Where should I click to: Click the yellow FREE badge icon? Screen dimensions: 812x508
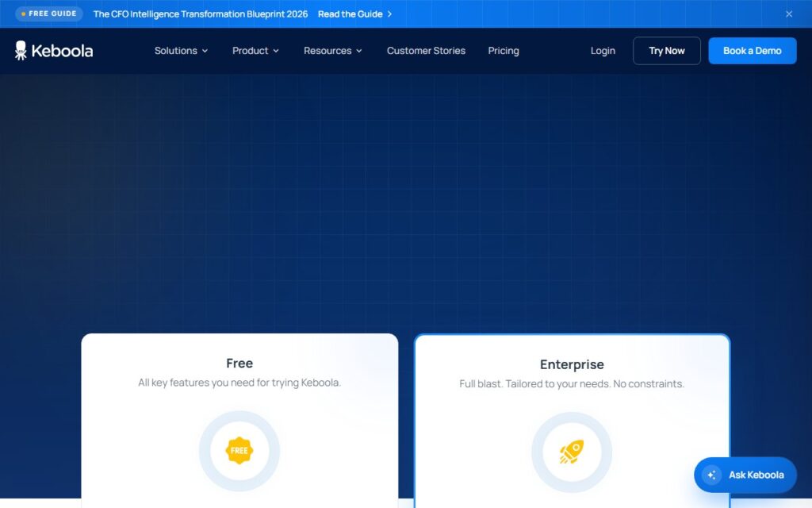pos(239,451)
